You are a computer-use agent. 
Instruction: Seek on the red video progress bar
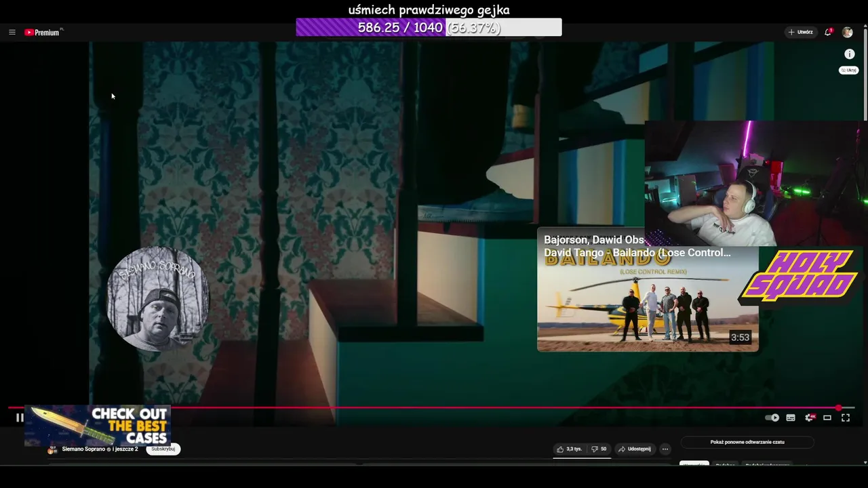(x=431, y=408)
